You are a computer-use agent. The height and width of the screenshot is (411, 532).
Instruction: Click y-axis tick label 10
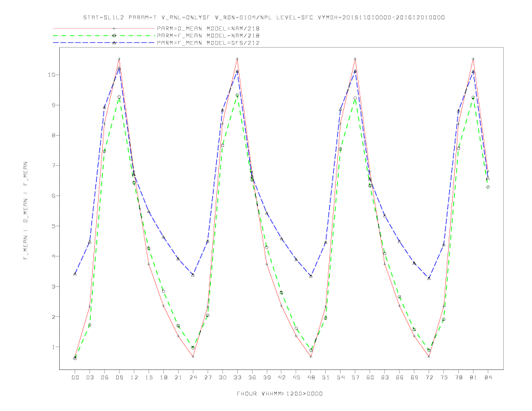[52, 75]
